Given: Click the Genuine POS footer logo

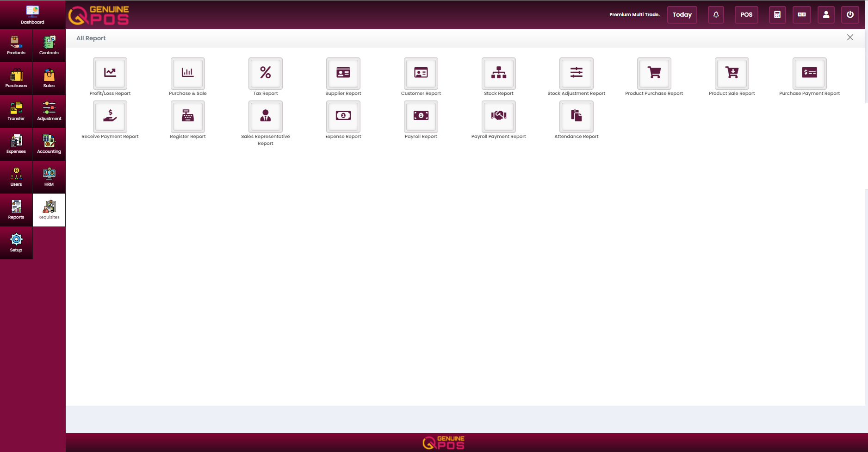Looking at the screenshot, I should tap(443, 442).
